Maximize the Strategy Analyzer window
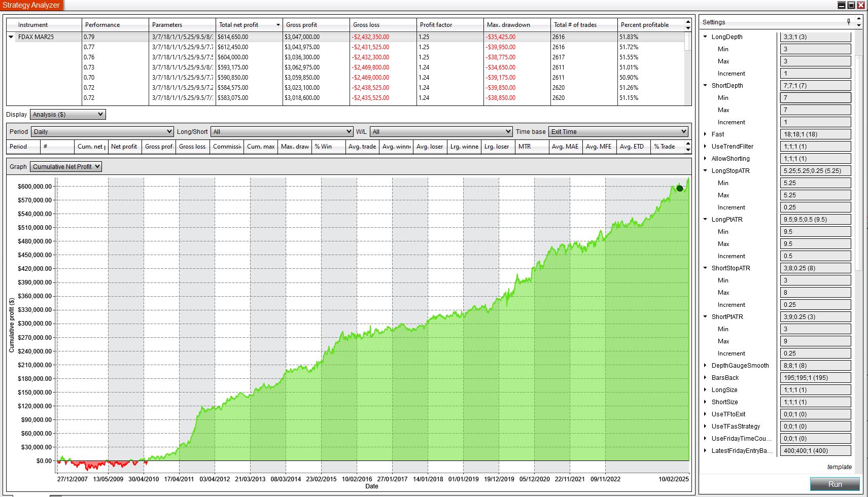Viewport: 868px width, 497px height. pos(851,5)
